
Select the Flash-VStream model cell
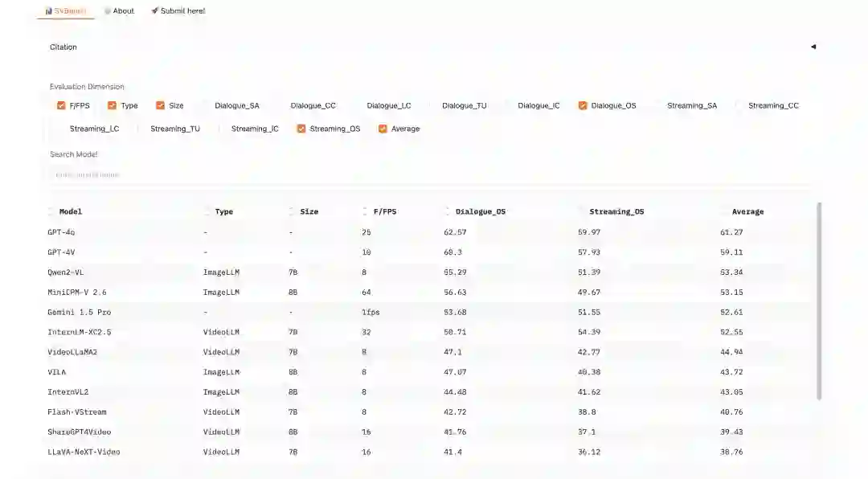coord(77,411)
